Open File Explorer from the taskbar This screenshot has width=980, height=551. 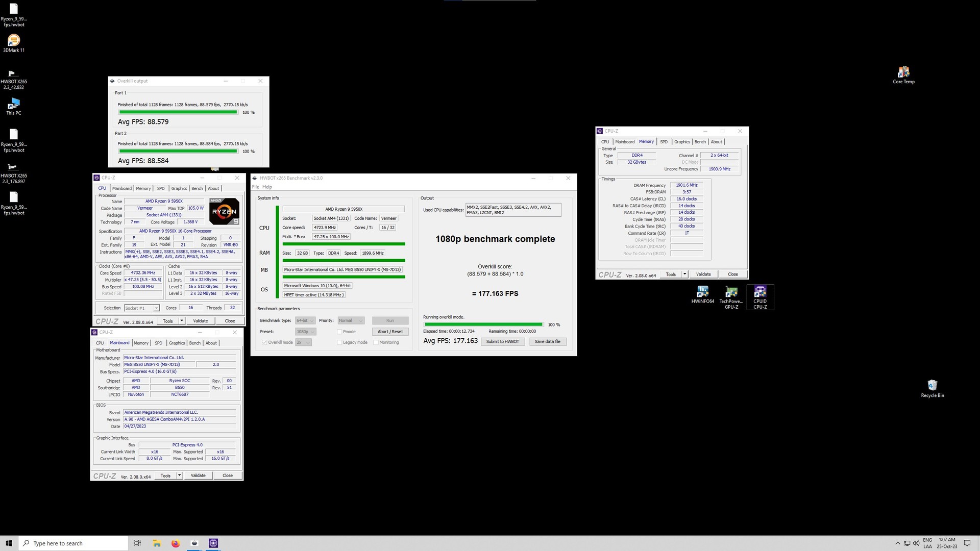coord(157,543)
